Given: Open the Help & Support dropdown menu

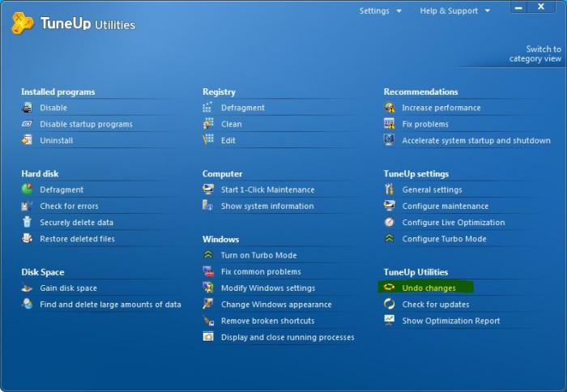Looking at the screenshot, I should click(454, 11).
